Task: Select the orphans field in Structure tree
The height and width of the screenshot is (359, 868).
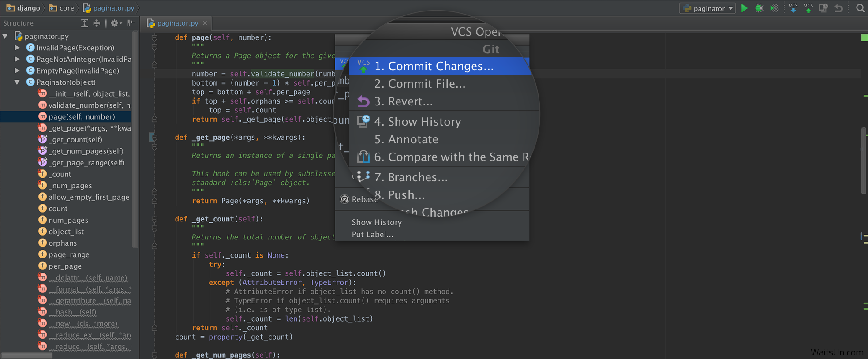Action: click(62, 243)
